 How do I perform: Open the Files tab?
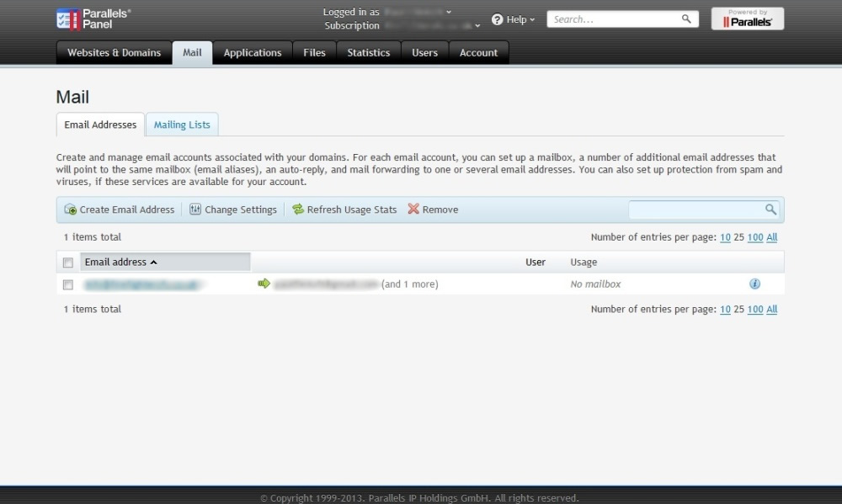(314, 53)
